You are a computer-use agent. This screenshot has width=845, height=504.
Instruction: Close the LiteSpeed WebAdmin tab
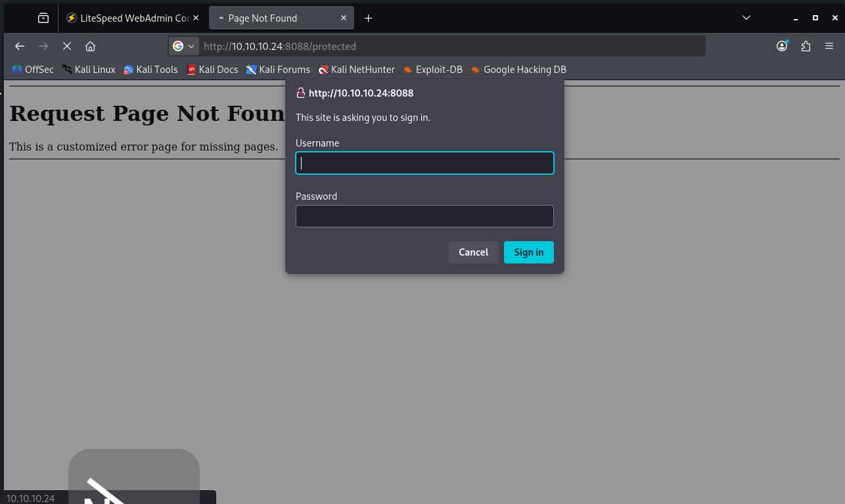196,18
